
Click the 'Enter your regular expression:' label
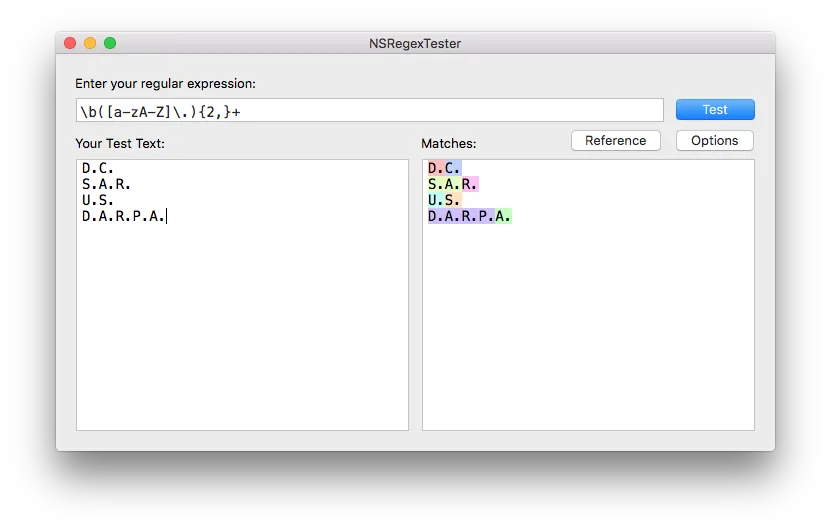(165, 84)
